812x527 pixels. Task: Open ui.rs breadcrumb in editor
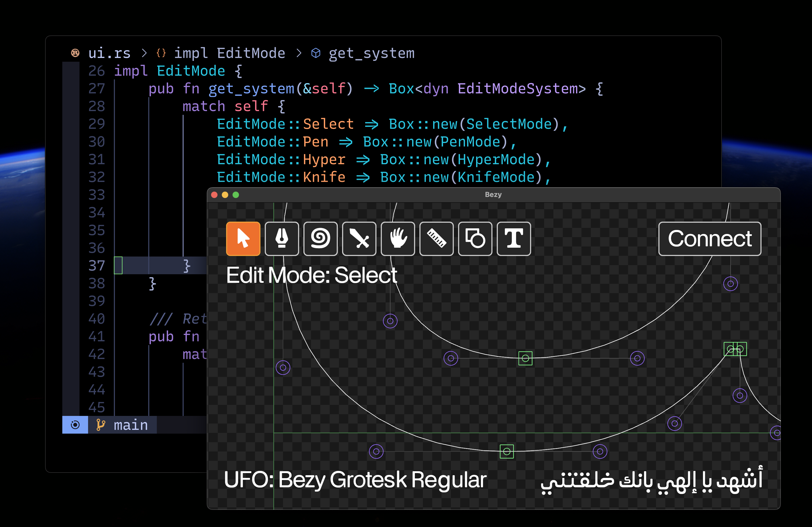[x=109, y=53]
